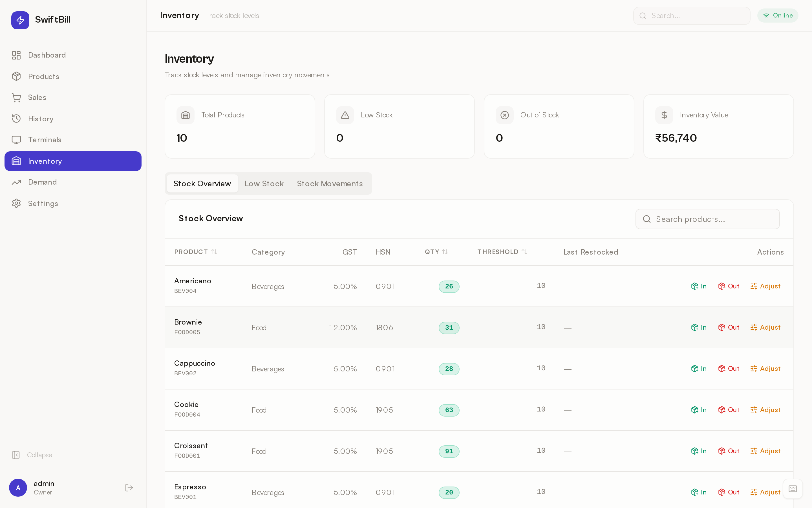
Task: Stock In for Cookie
Action: [x=699, y=410]
